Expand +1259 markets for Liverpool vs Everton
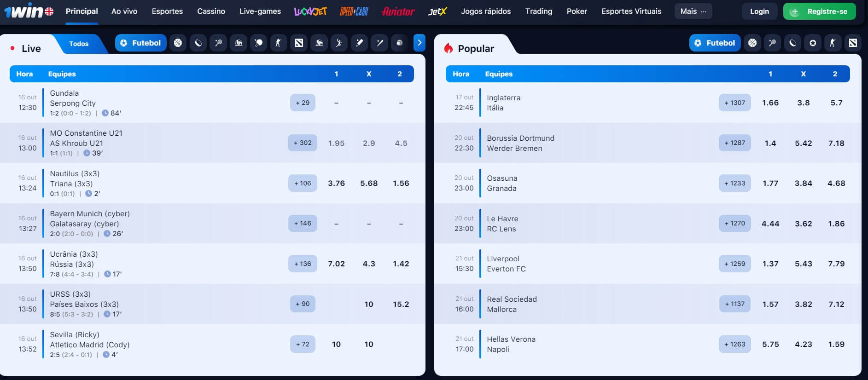The height and width of the screenshot is (380, 868). (734, 264)
